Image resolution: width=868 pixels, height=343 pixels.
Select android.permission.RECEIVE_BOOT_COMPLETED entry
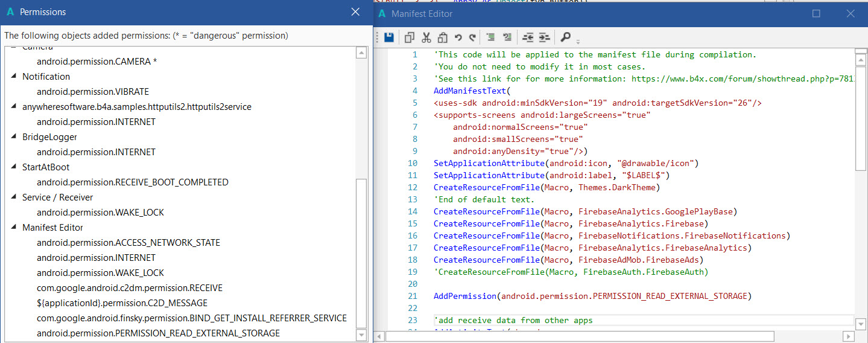(133, 182)
